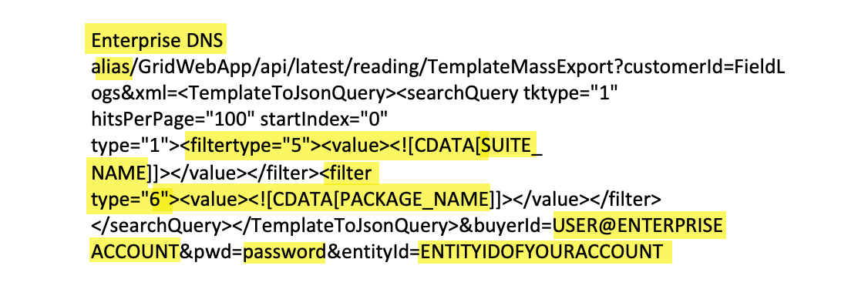Click the highlighted "SUITE_" placeholder
Viewport: 868px width, 296px height.
click(512, 146)
